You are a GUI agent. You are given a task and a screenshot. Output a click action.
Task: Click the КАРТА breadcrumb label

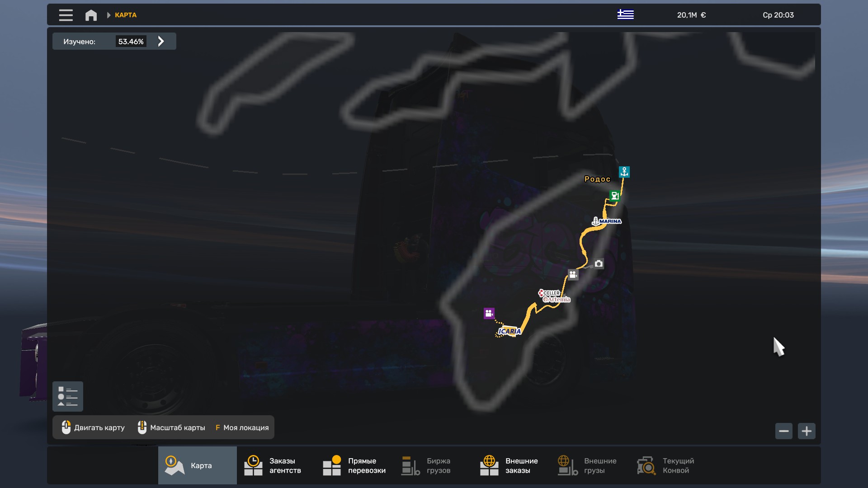click(126, 15)
